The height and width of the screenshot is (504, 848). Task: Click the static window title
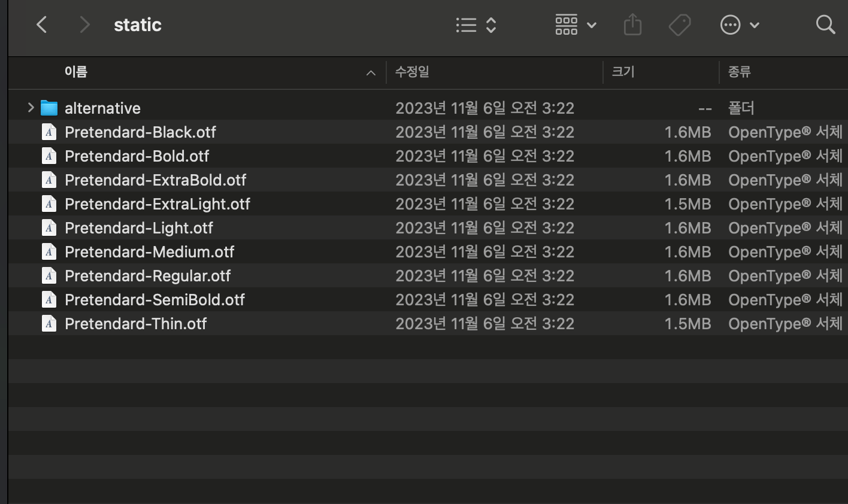click(x=138, y=25)
